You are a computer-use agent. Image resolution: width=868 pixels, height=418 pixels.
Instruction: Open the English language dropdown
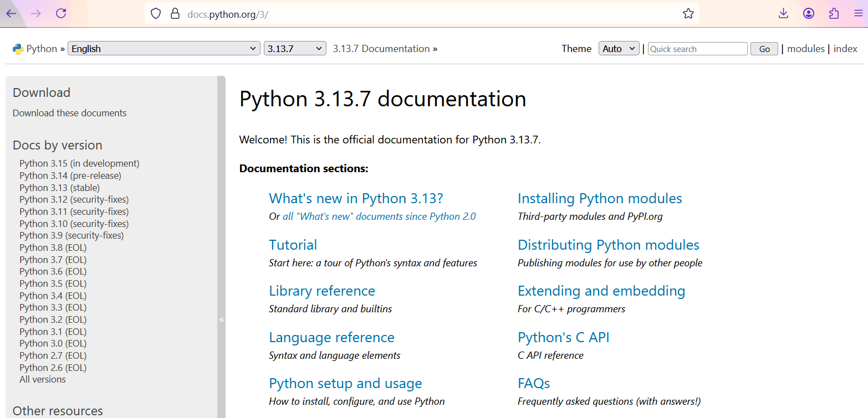[164, 49]
